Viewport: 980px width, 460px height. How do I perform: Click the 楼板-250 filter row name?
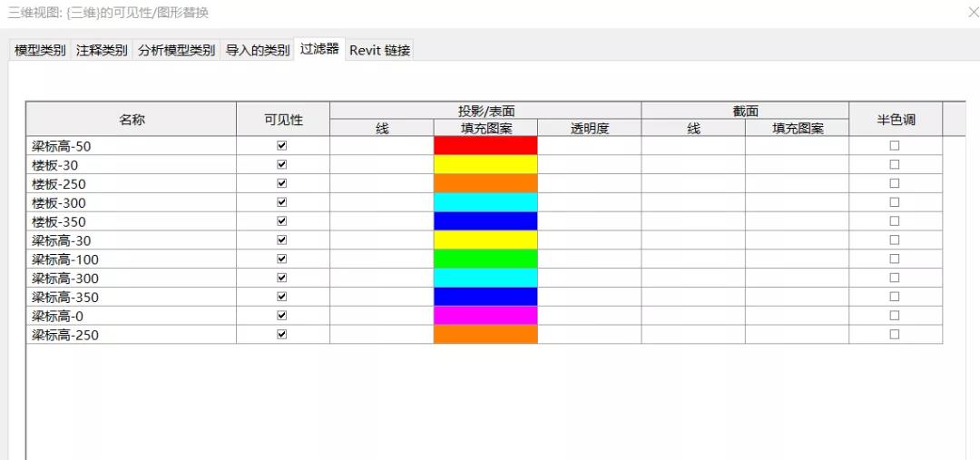coord(59,184)
